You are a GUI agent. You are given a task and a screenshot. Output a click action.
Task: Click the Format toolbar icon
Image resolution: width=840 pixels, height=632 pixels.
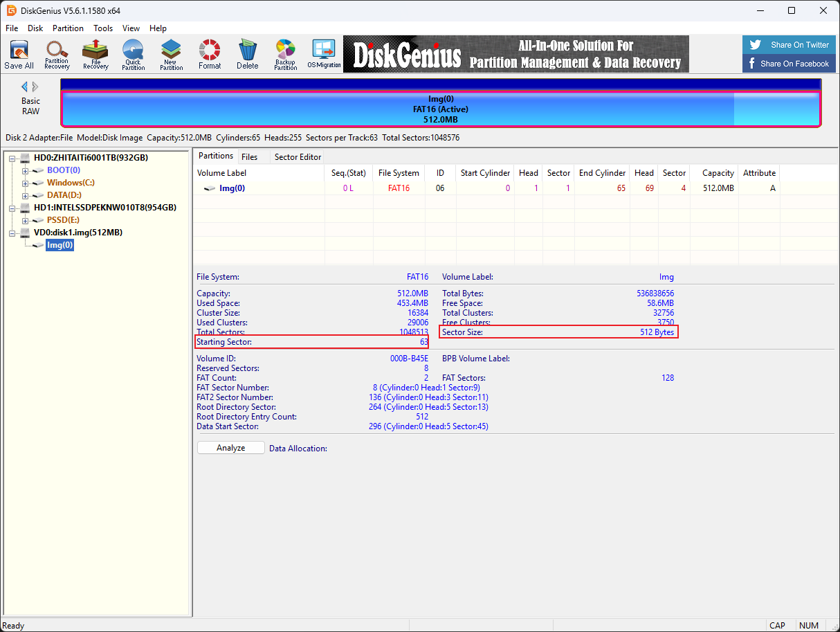point(210,55)
